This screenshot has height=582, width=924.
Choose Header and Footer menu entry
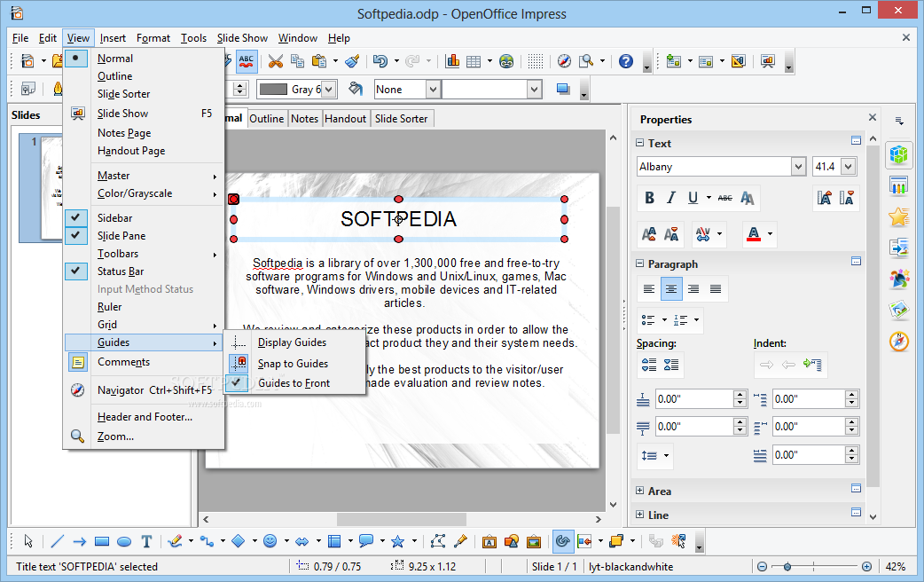pyautogui.click(x=143, y=417)
